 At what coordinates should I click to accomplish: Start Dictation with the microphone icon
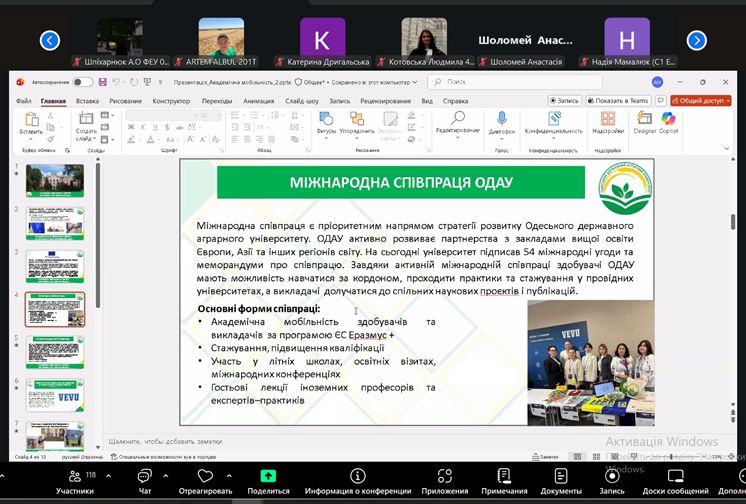pos(502,120)
